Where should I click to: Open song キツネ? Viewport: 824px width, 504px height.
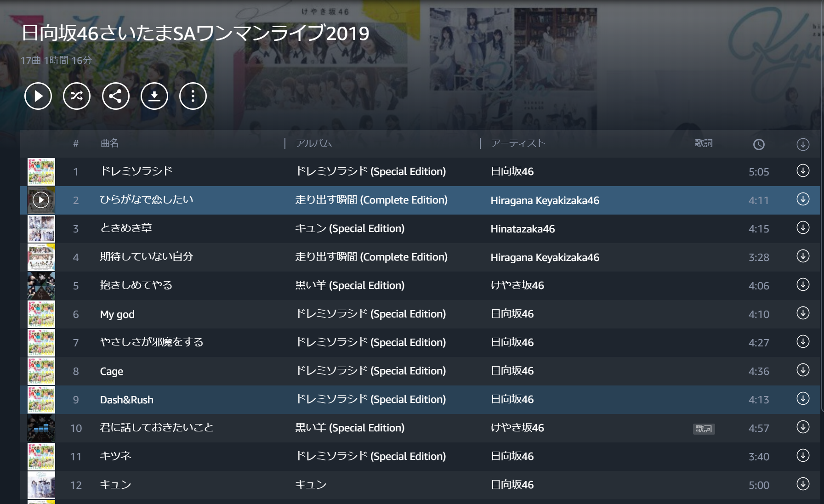(115, 456)
